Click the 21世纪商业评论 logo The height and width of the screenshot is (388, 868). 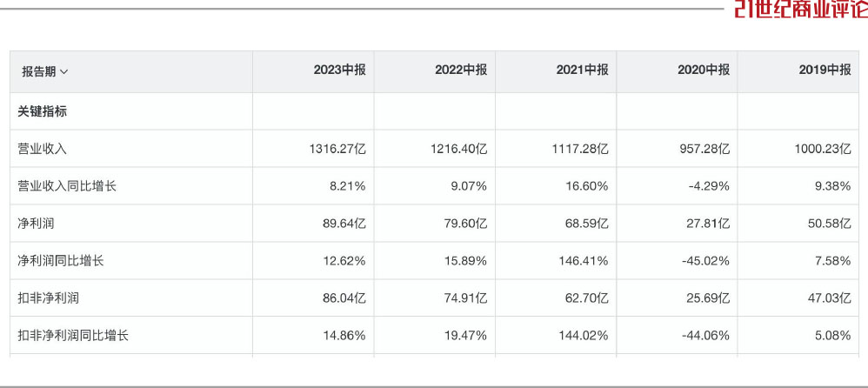pos(801,10)
